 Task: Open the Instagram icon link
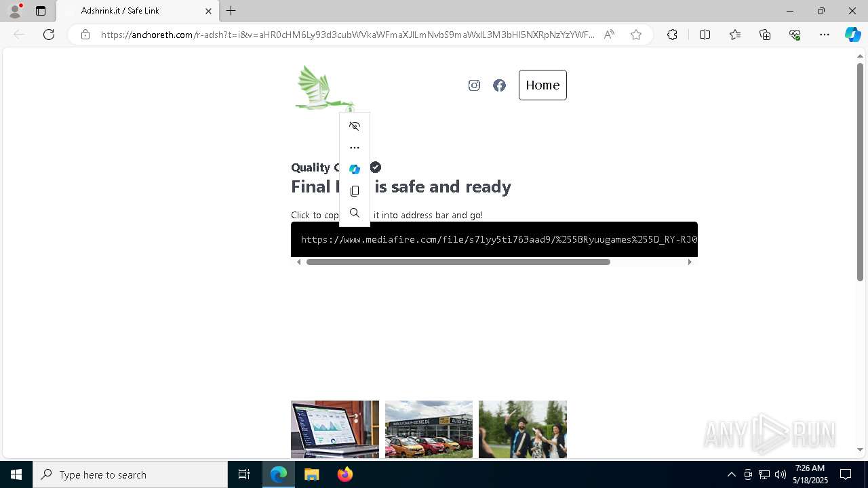click(x=474, y=85)
